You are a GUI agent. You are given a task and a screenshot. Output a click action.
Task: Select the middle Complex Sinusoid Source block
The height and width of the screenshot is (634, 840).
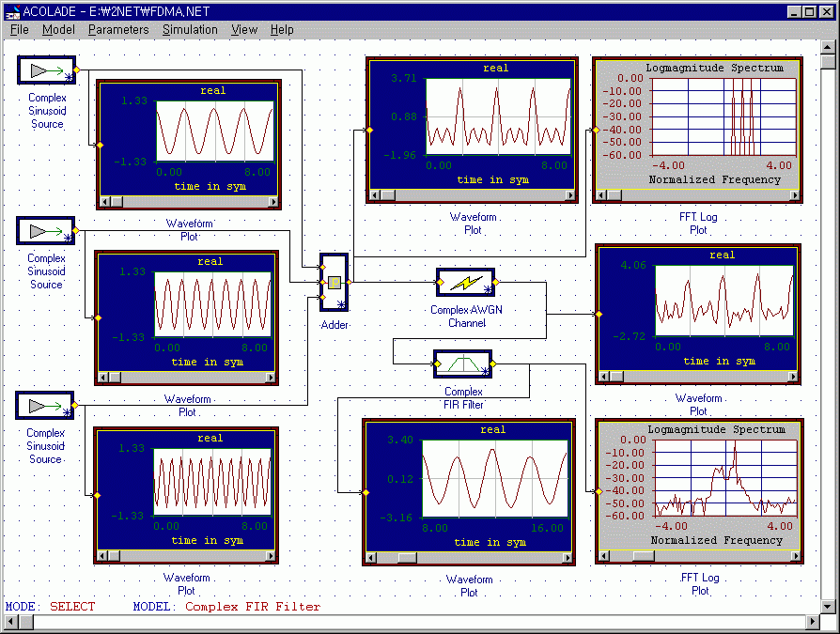coord(45,231)
